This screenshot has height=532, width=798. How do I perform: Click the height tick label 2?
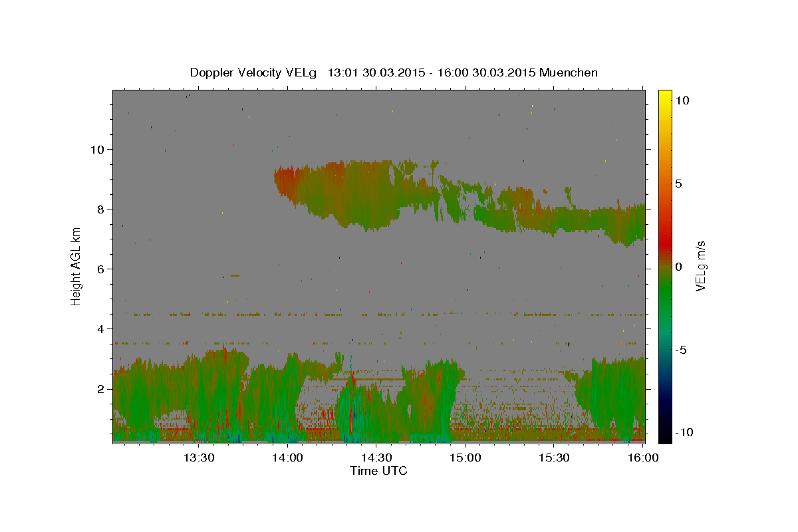pos(101,389)
